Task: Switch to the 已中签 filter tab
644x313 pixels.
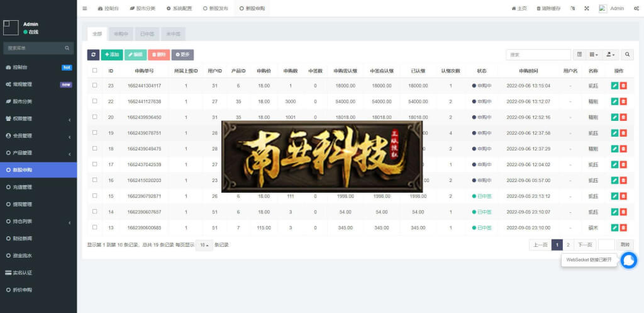Action: [147, 34]
